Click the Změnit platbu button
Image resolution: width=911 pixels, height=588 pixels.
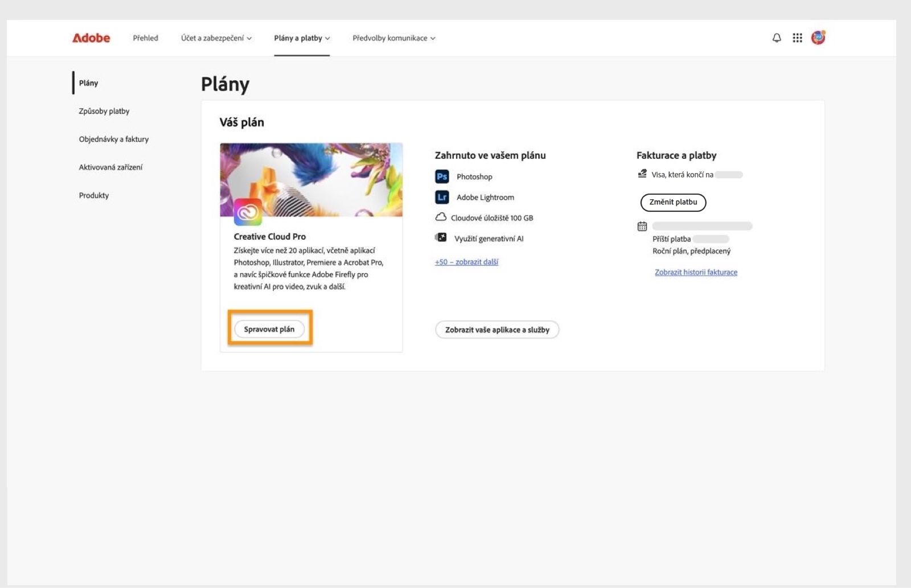pos(673,202)
